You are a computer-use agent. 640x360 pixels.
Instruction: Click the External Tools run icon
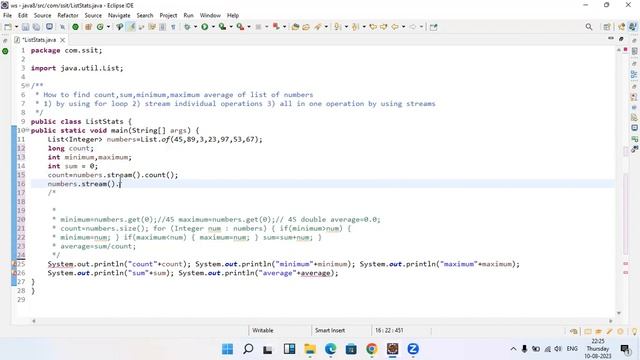click(x=240, y=27)
